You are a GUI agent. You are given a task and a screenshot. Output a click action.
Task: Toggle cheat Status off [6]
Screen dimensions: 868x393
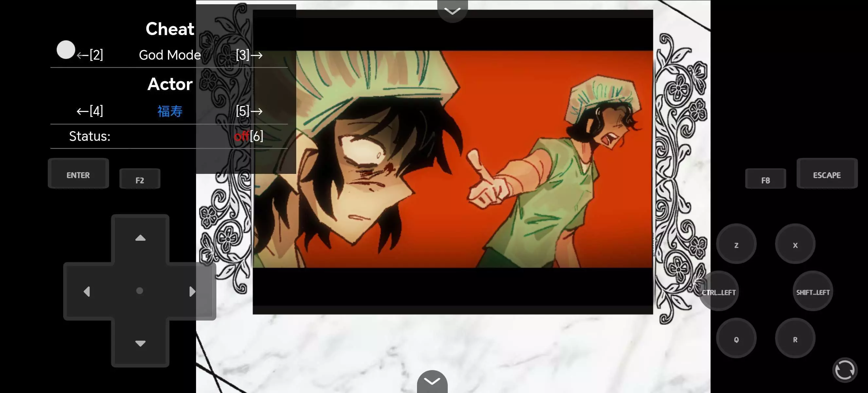[249, 136]
